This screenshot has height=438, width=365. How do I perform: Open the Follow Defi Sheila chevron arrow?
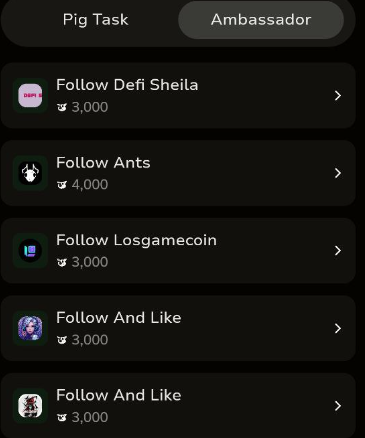pos(338,96)
